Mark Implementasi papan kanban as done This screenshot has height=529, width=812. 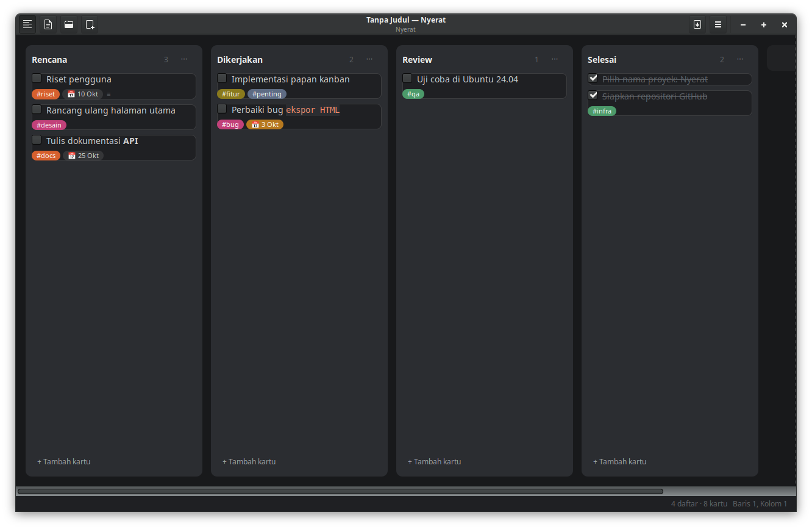point(222,78)
